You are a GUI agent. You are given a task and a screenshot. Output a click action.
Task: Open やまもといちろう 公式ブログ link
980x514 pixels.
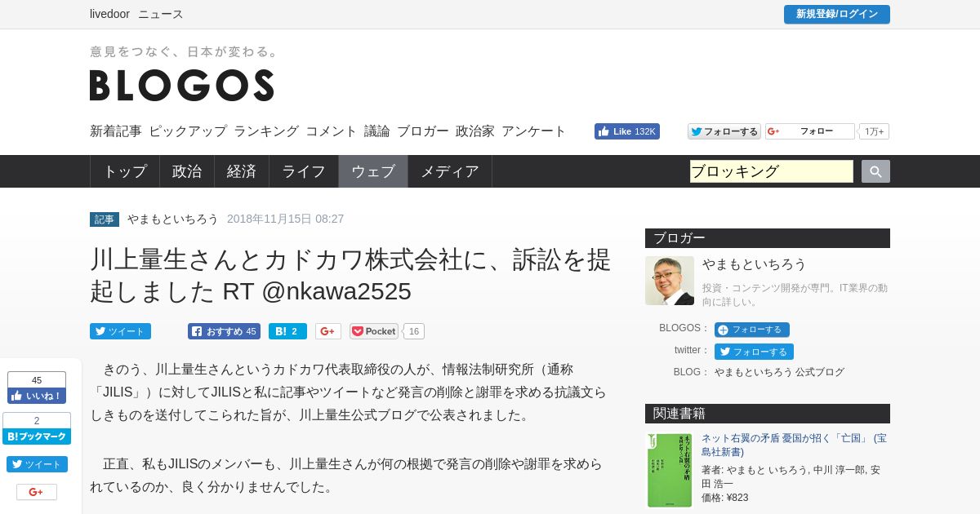779,372
